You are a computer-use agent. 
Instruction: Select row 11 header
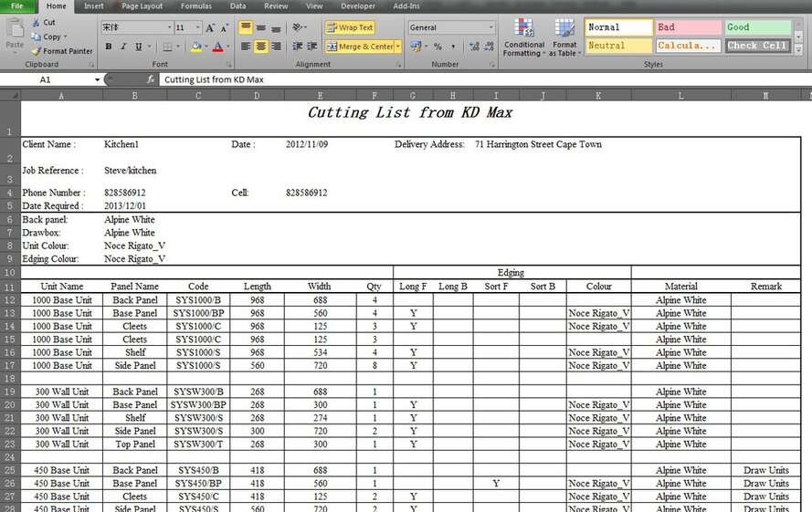click(x=10, y=287)
